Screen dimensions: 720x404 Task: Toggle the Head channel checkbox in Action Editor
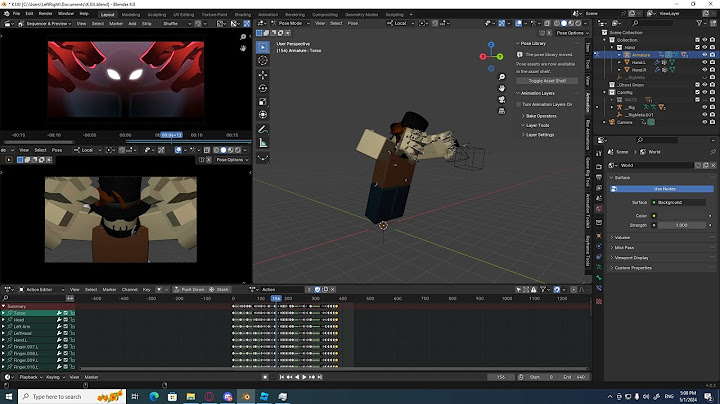66,320
